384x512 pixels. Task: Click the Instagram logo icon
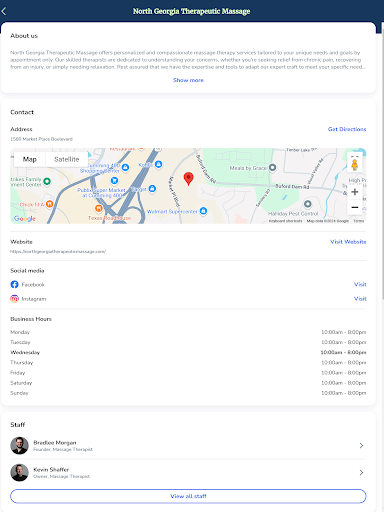(x=14, y=299)
